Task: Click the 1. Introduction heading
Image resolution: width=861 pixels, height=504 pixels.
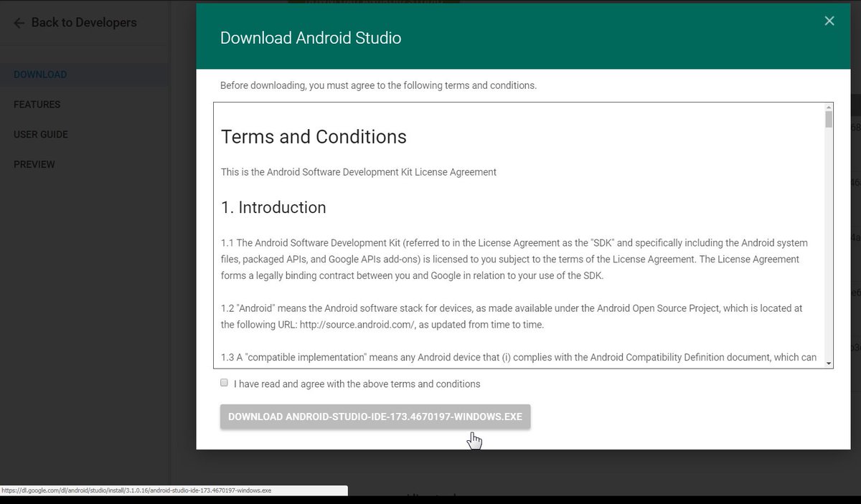Action: point(273,208)
